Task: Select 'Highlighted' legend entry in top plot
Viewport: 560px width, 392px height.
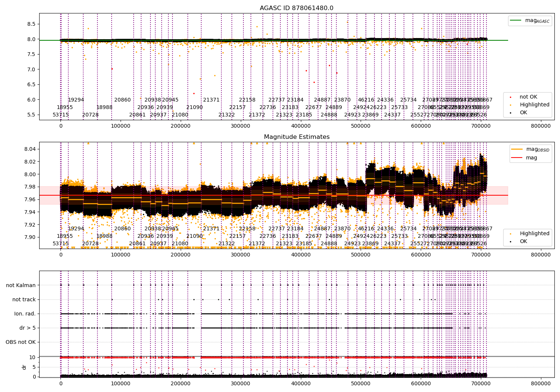Action: [x=530, y=105]
